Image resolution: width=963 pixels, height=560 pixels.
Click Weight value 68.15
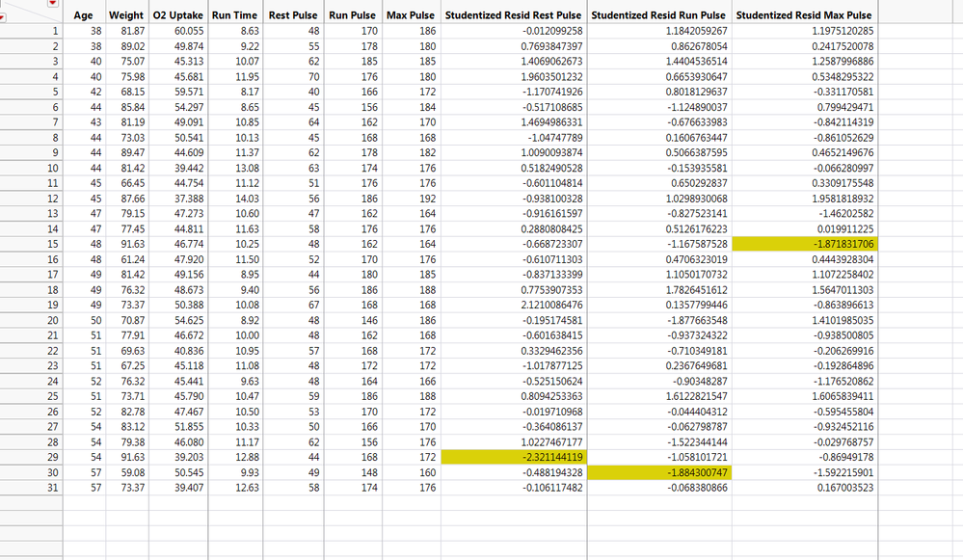(133, 93)
